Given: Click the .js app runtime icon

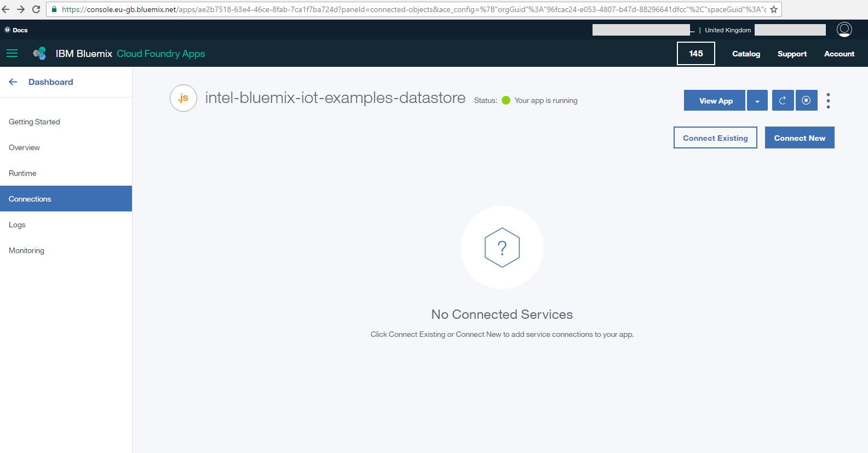Looking at the screenshot, I should click(183, 98).
